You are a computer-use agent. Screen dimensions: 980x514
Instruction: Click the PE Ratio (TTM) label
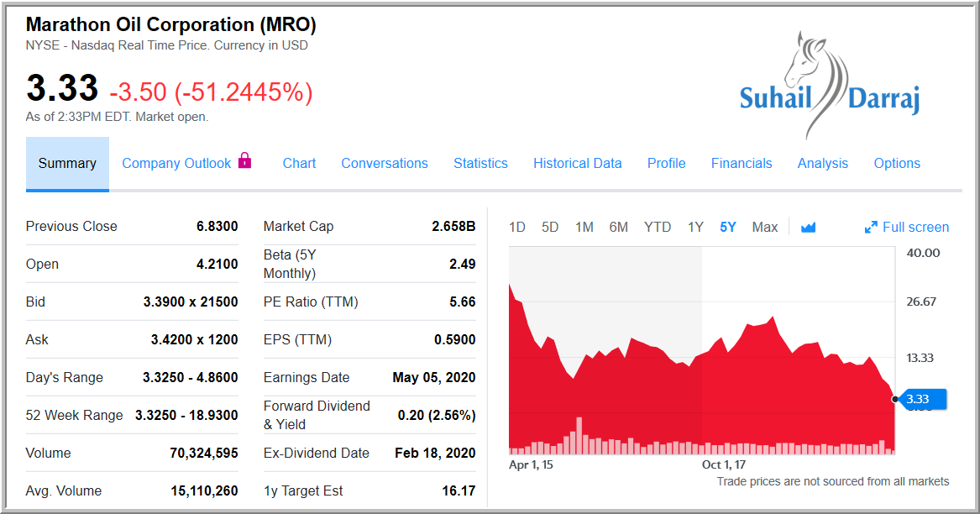(x=311, y=302)
